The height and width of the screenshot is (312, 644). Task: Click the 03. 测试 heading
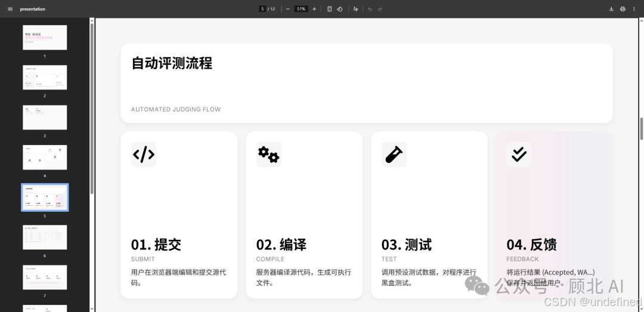tap(407, 245)
